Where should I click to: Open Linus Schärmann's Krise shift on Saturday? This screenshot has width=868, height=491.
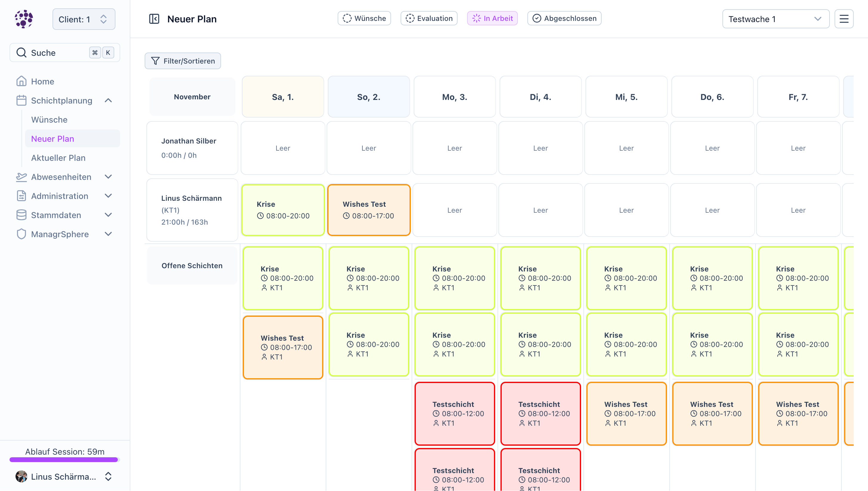[x=282, y=210]
